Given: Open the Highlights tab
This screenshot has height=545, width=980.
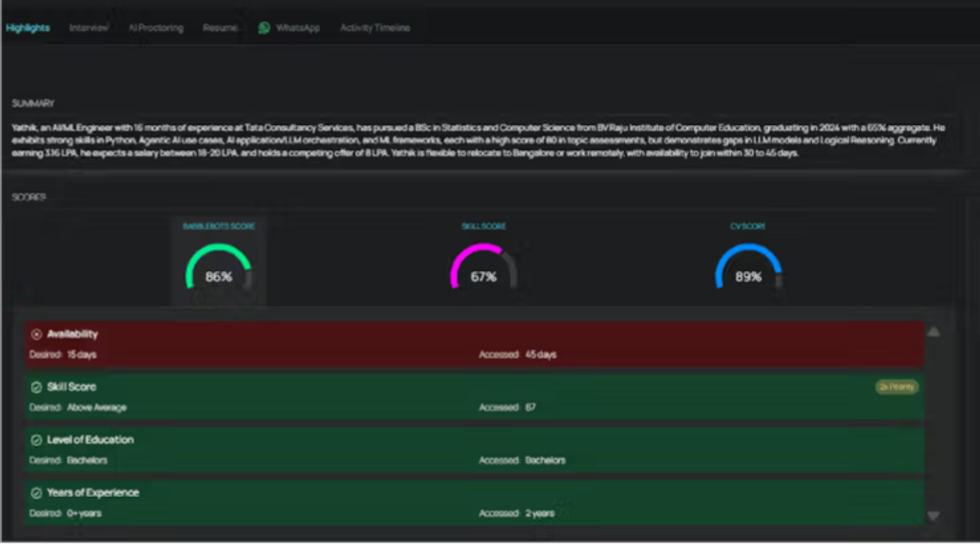Looking at the screenshot, I should (x=28, y=28).
